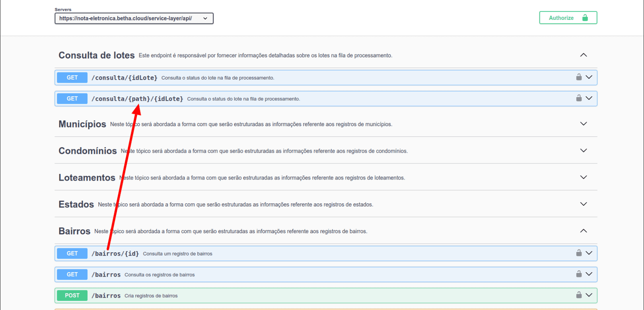Viewport: 644px width, 310px height.
Task: Collapse the Consulta de lotes section
Action: 584,55
